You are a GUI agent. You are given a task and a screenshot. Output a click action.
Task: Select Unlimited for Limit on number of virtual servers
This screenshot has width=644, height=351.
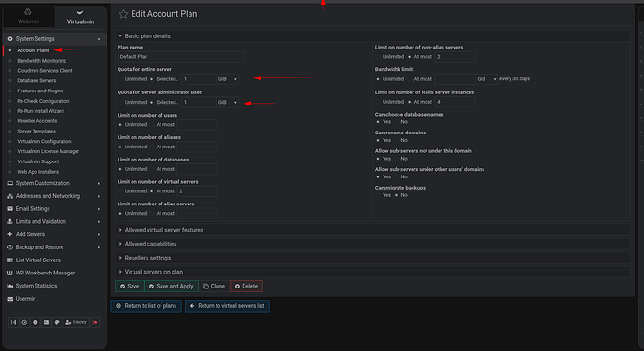(120, 191)
